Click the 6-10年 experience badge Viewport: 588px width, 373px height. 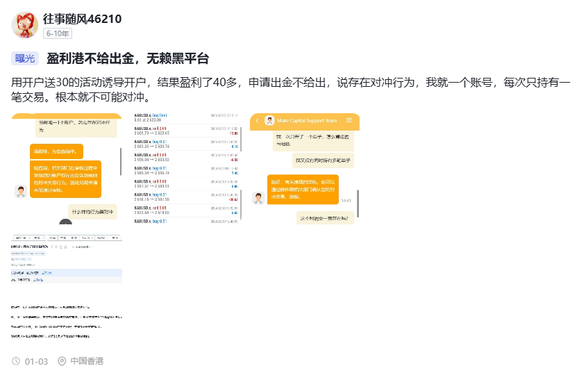pos(57,33)
